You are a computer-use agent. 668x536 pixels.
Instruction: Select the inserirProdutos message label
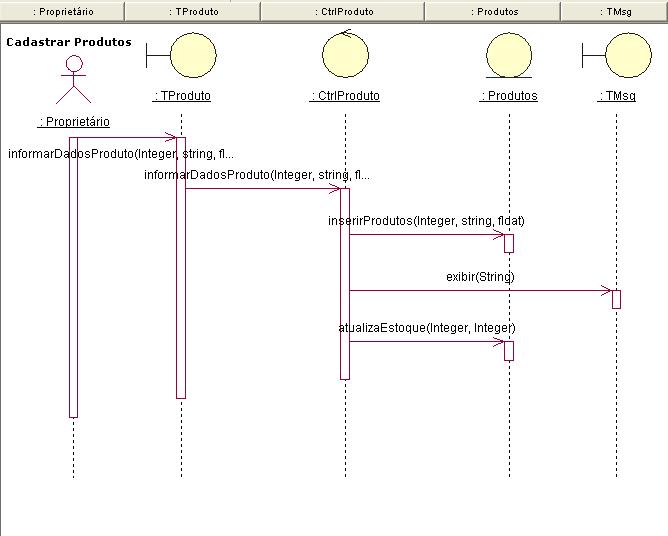pos(426,220)
